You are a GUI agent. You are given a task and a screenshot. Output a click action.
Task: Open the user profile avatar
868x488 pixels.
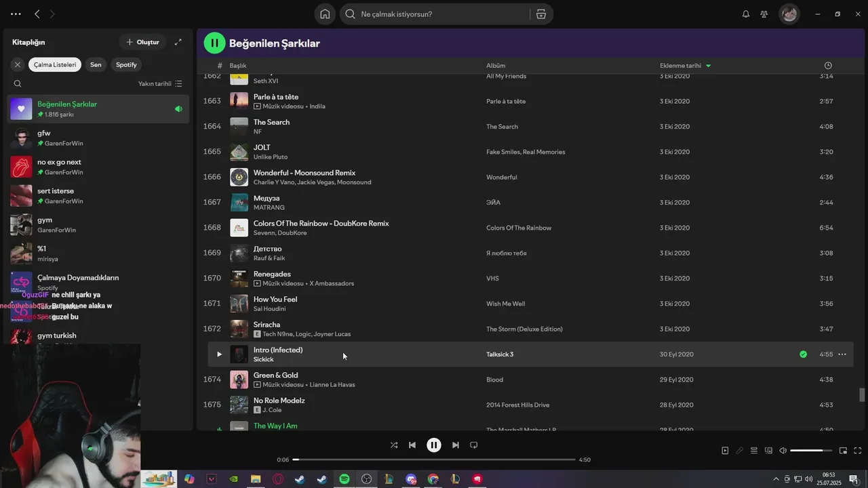(x=789, y=14)
